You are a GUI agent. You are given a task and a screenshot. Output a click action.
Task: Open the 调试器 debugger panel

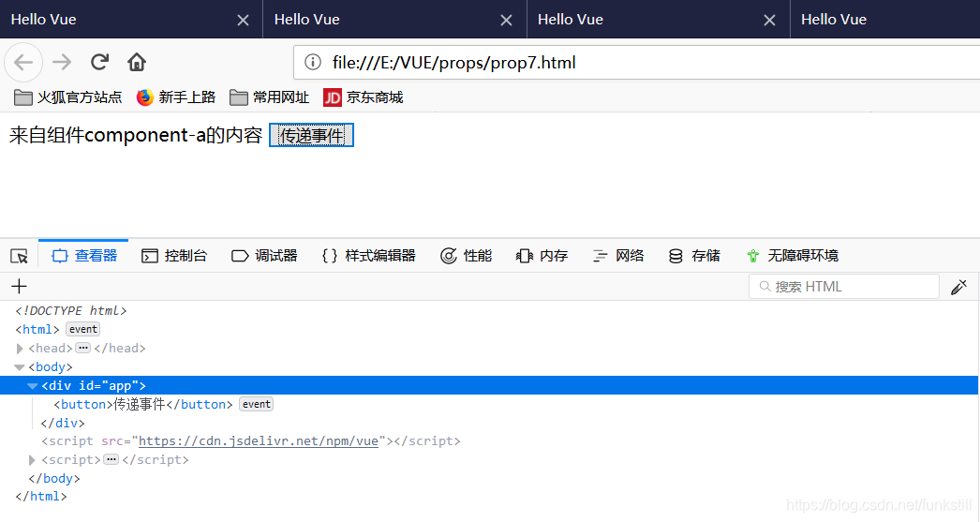pos(264,255)
